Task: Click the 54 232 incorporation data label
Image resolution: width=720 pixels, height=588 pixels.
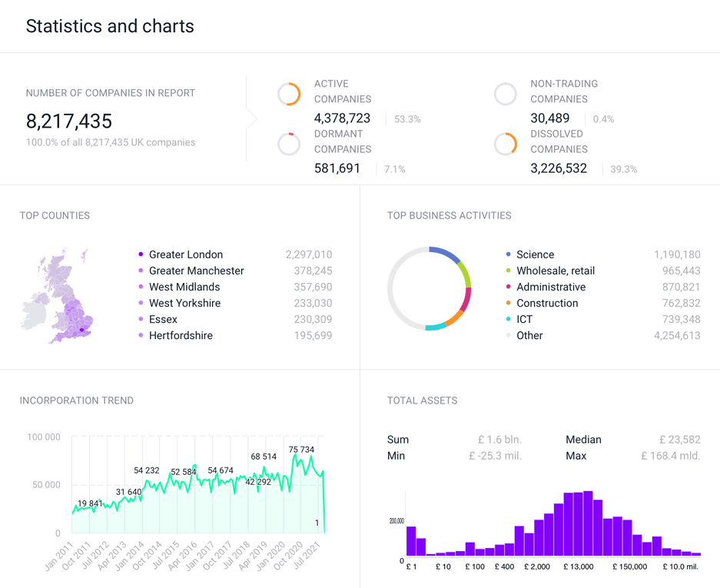Action: [x=147, y=470]
